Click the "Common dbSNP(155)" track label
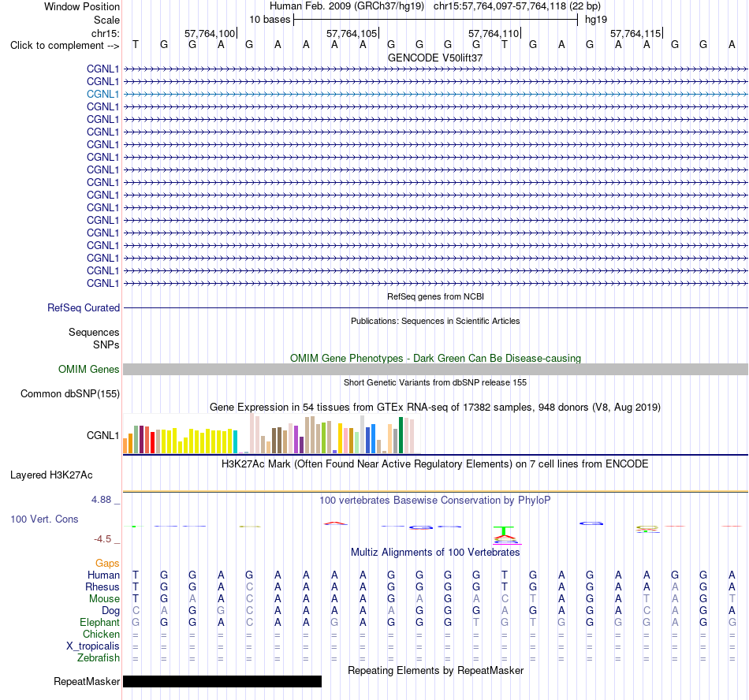 pyautogui.click(x=70, y=394)
